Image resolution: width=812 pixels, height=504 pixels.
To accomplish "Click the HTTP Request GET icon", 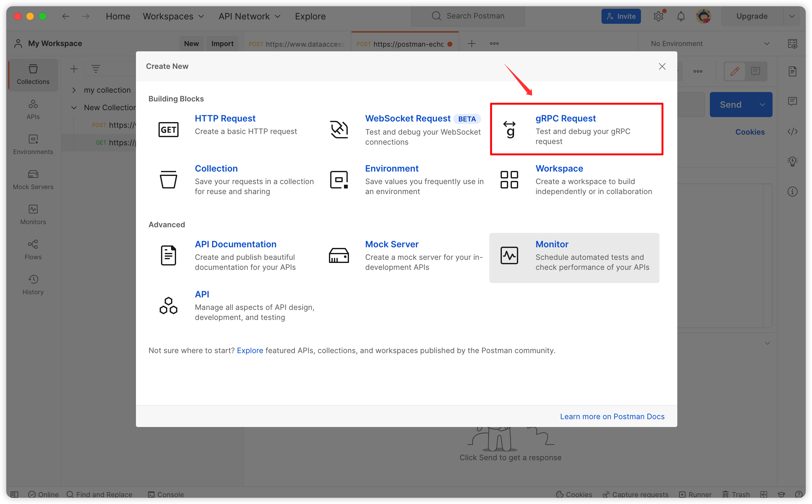I will tap(169, 129).
